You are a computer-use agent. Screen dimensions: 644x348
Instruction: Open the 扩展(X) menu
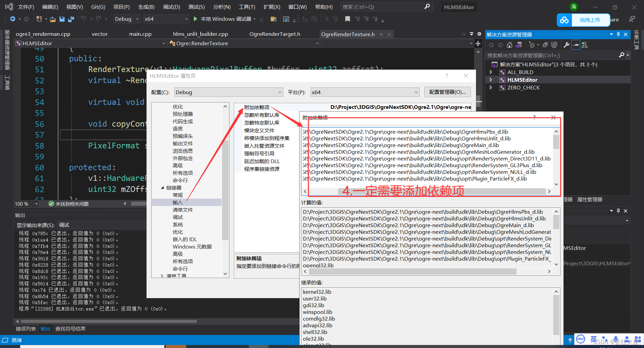pos(272,7)
